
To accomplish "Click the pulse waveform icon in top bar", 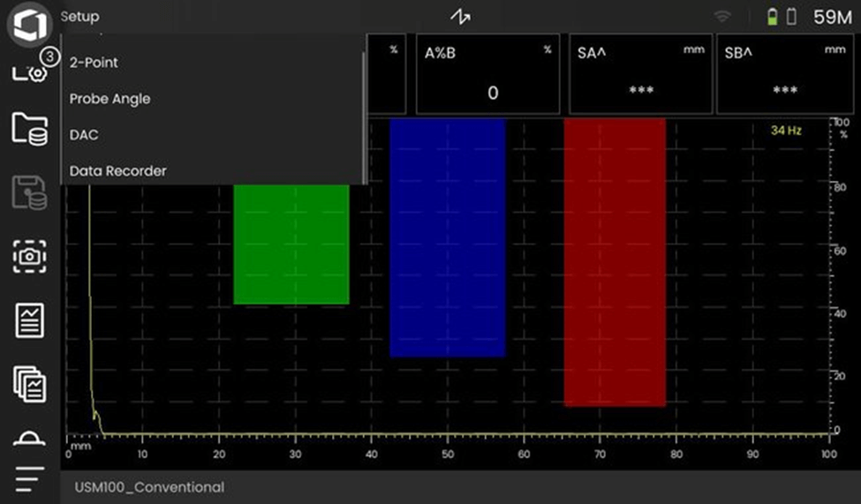I will click(460, 17).
